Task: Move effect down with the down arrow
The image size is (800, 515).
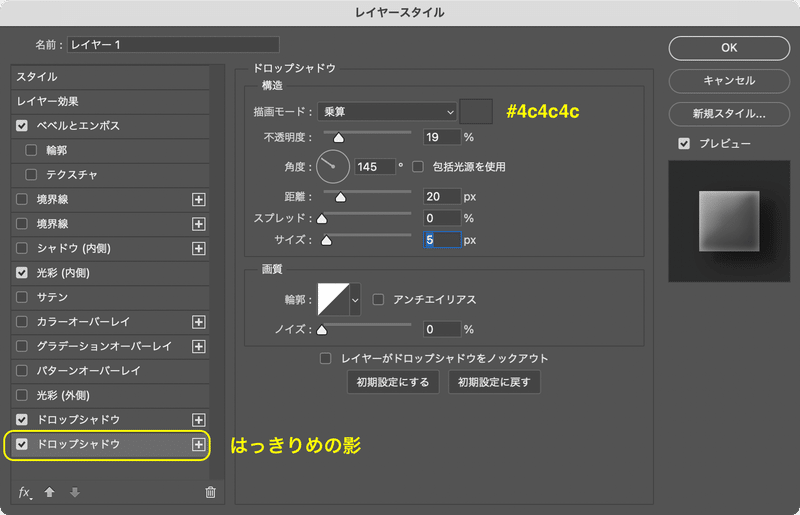Action: click(74, 492)
